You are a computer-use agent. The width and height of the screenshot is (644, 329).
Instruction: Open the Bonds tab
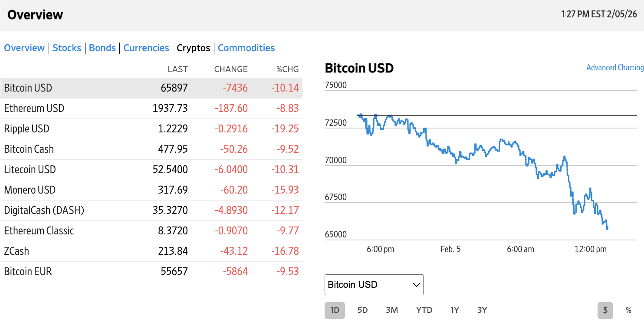pos(102,48)
